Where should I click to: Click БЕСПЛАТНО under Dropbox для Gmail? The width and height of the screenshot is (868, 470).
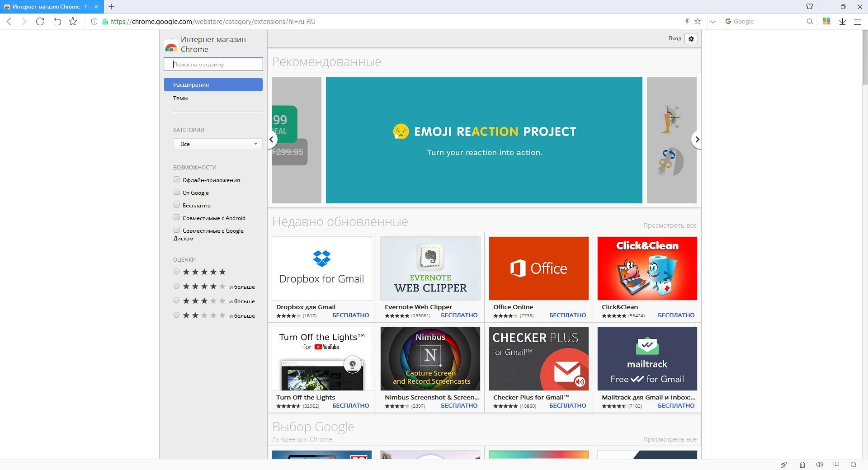point(351,315)
